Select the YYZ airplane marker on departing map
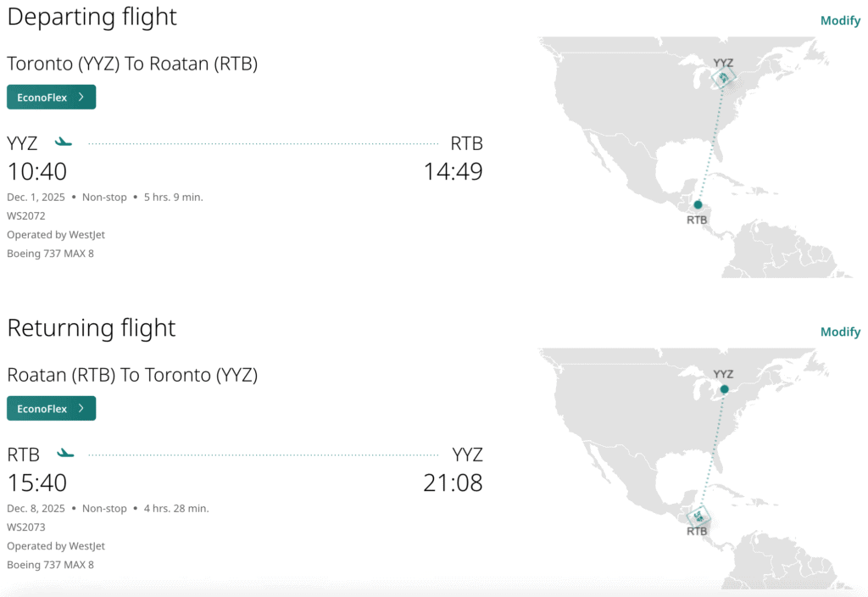Screen dimensions: 868x597 click(x=723, y=78)
